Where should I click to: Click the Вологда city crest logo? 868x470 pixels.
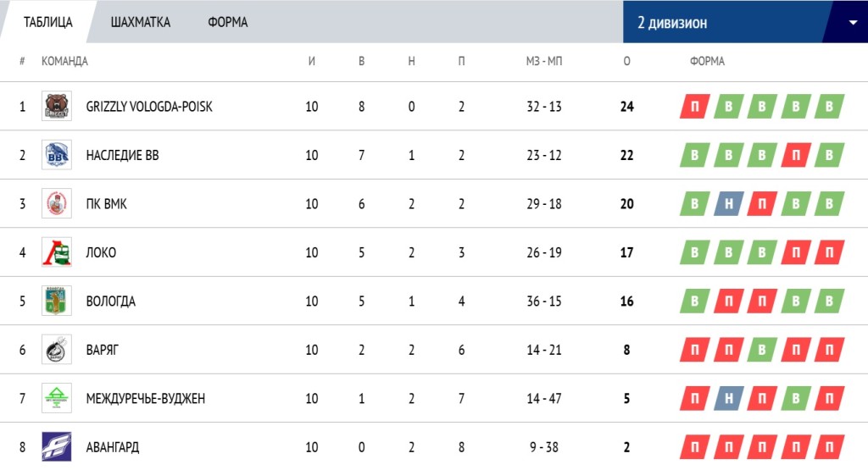tap(57, 301)
